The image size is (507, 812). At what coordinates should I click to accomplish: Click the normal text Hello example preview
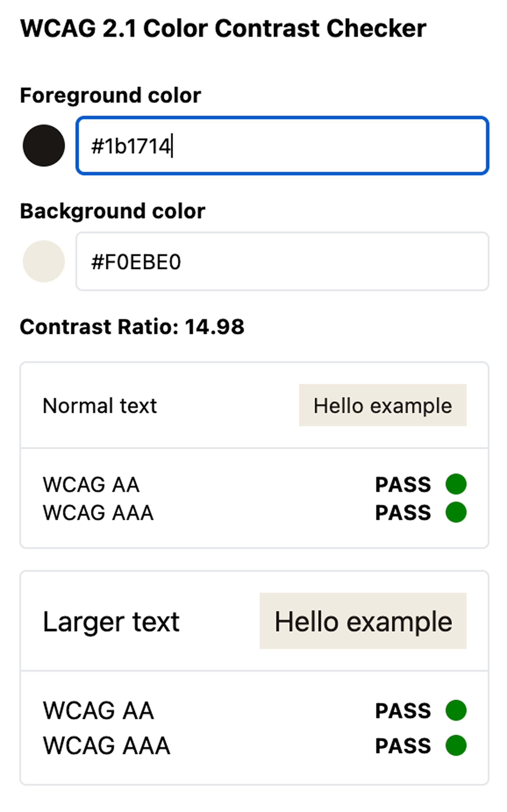click(383, 405)
